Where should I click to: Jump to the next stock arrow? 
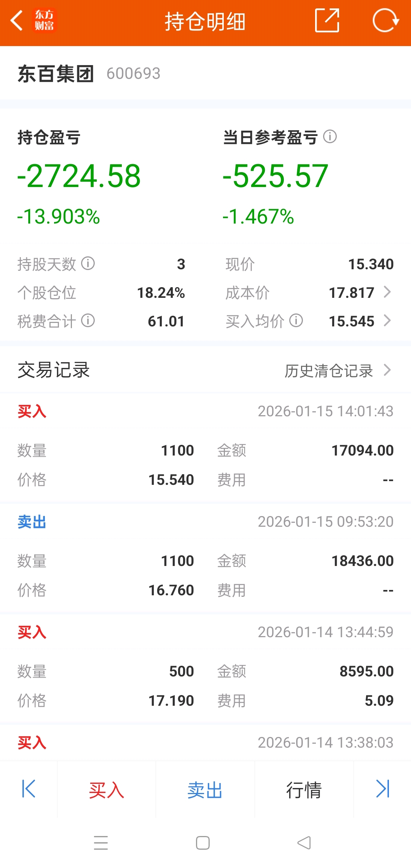[382, 789]
